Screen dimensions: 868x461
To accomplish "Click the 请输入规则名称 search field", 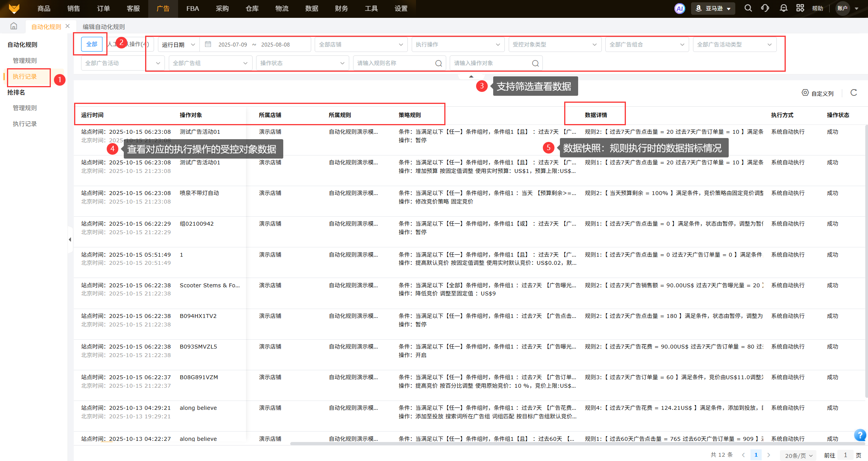I will [x=395, y=63].
